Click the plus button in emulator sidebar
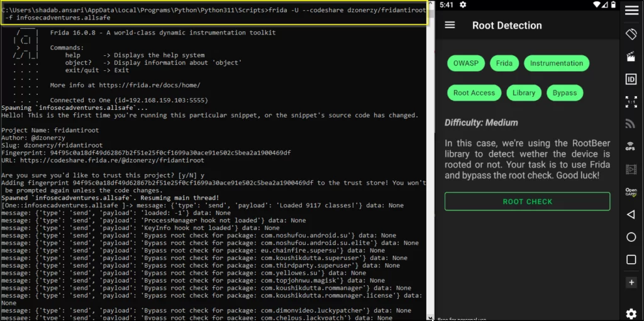Image resolution: width=644 pixels, height=321 pixels. [x=631, y=283]
